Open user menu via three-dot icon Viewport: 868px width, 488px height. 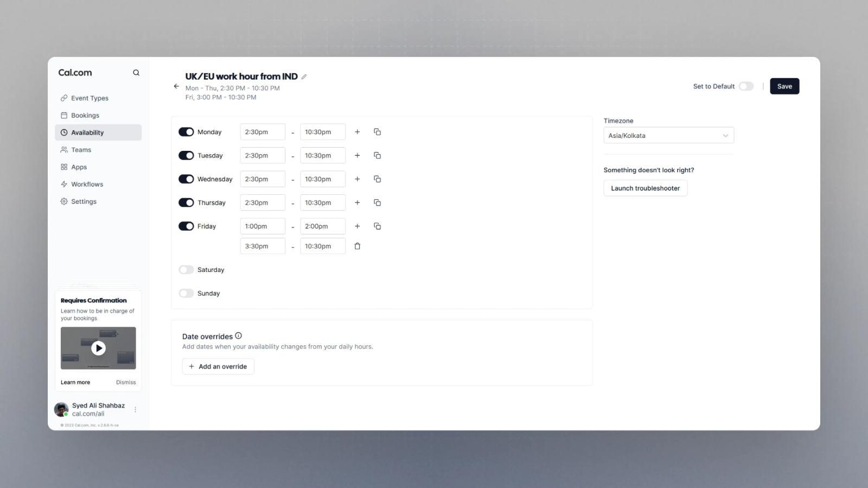click(x=135, y=410)
